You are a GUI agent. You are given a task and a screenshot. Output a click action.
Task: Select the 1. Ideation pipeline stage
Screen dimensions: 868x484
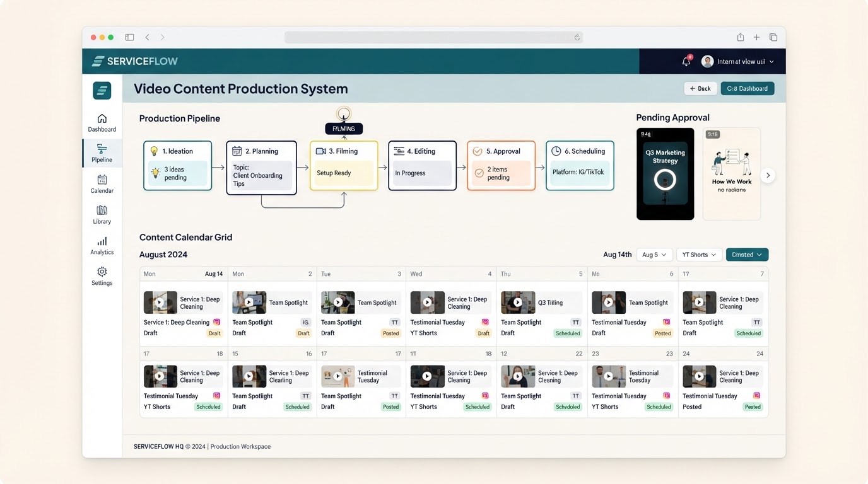coord(177,166)
